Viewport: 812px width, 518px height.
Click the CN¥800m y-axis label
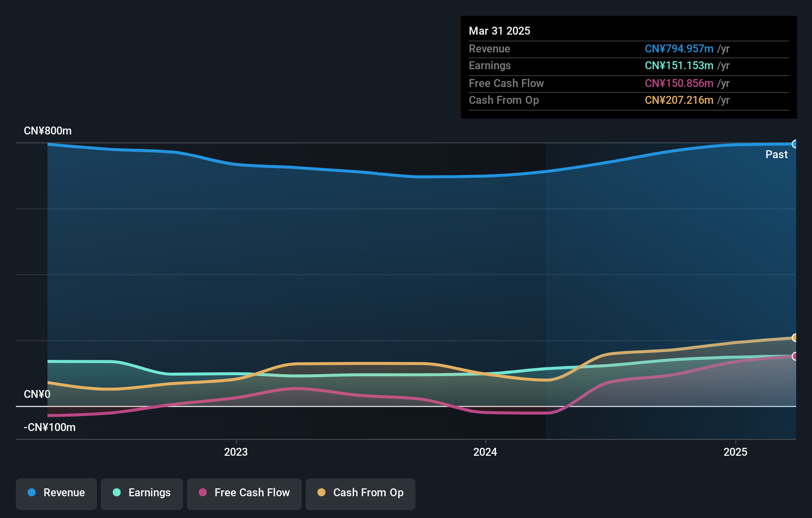point(48,131)
